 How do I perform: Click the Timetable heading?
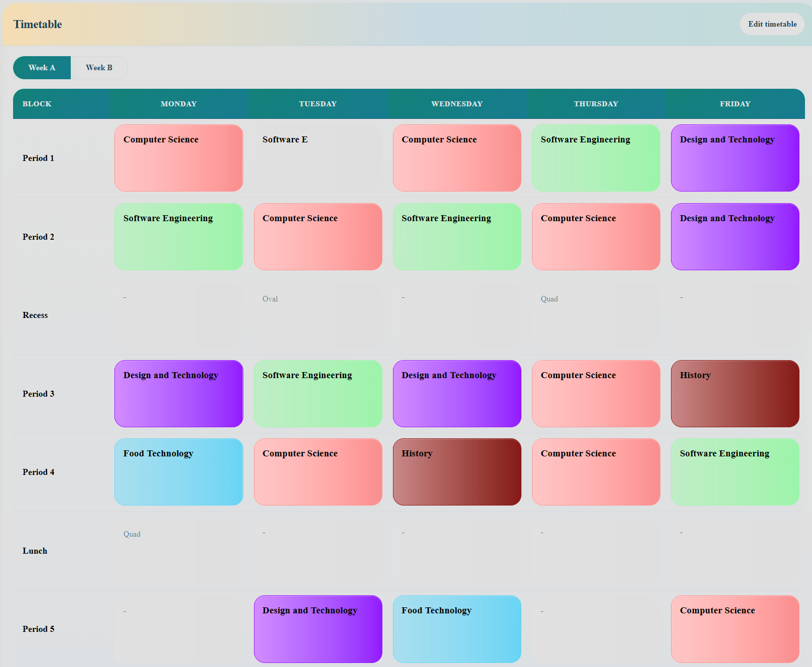[38, 24]
